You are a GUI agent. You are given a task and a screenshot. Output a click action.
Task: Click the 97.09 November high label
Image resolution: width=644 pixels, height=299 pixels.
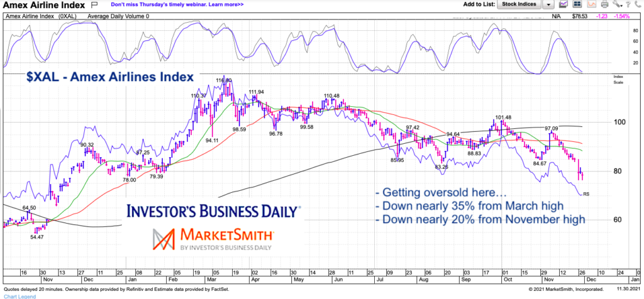[552, 129]
